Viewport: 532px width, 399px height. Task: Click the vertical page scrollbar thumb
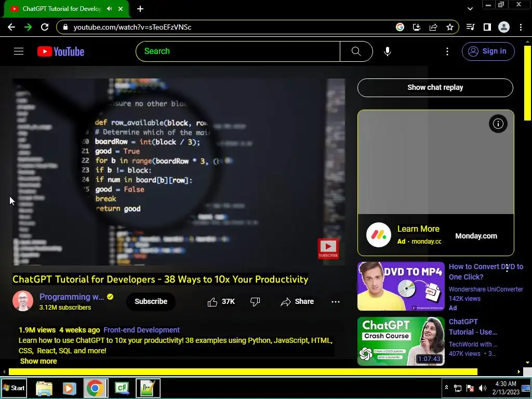tap(527, 83)
